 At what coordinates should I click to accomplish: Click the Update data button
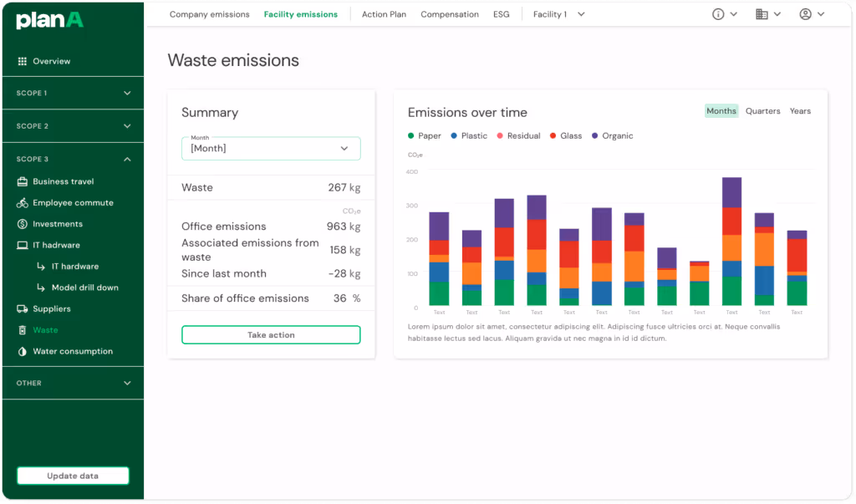click(x=73, y=476)
